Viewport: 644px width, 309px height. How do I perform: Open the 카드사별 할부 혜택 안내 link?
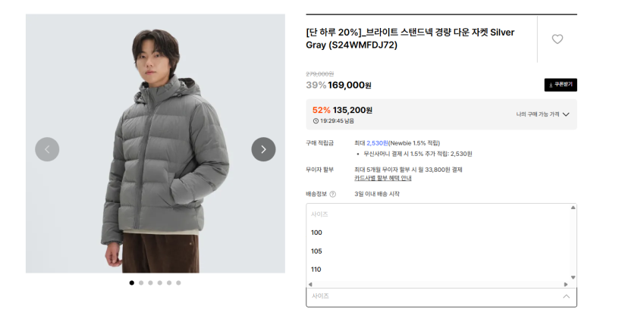click(383, 178)
